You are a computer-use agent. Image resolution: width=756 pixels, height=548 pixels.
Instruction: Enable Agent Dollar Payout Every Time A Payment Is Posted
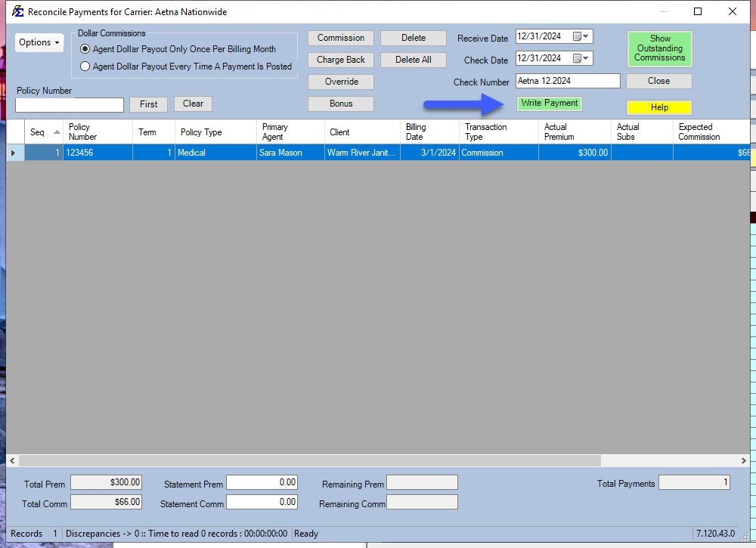[x=85, y=66]
